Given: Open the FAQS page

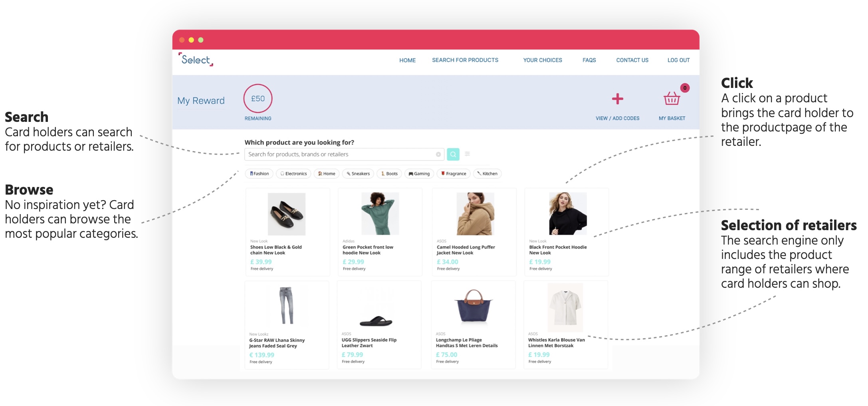Looking at the screenshot, I should (x=589, y=60).
